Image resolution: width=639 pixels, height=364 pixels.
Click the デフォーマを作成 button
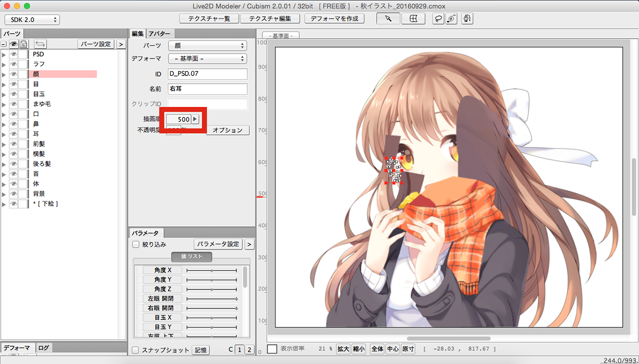pos(334,19)
